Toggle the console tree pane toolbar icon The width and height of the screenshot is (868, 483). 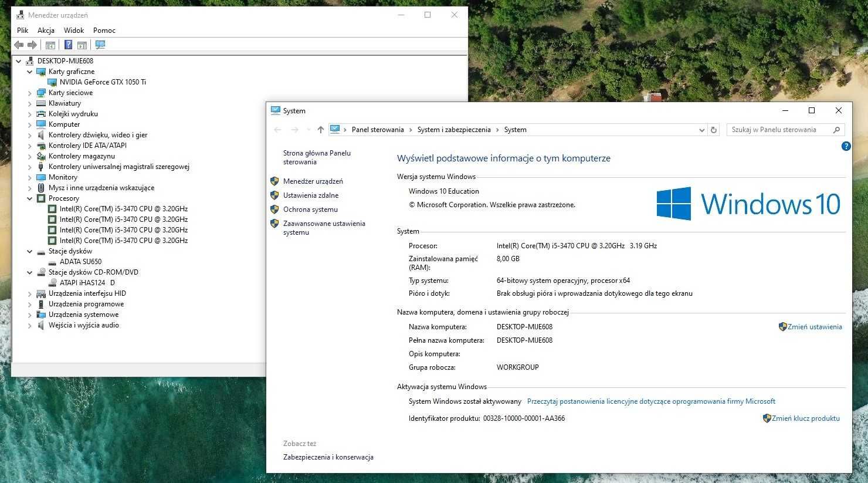coord(50,45)
